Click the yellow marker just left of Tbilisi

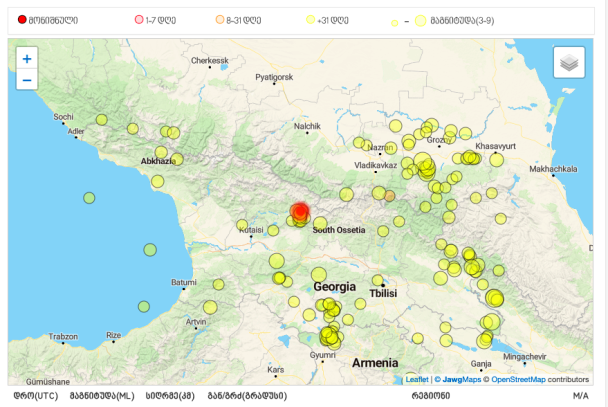378,280
